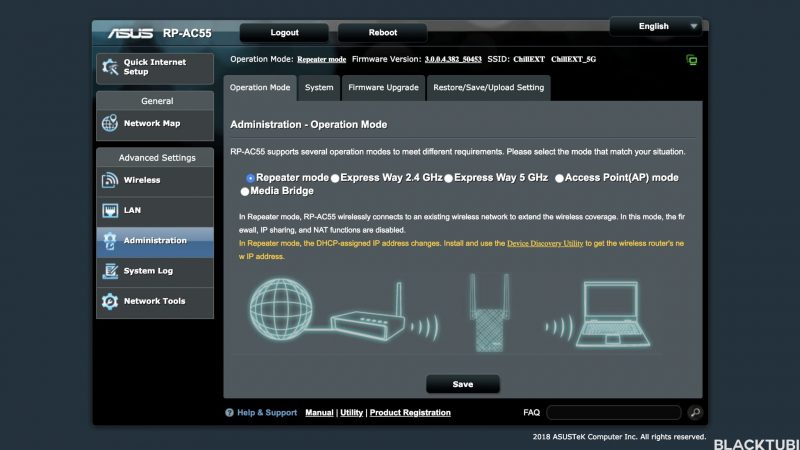Click the Help & Support question icon
This screenshot has height=450, width=800.
229,413
